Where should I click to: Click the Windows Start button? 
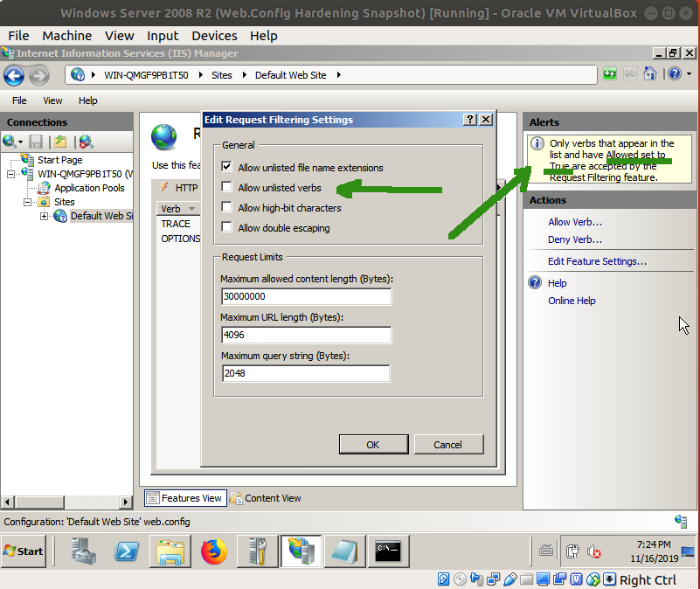coord(24,551)
